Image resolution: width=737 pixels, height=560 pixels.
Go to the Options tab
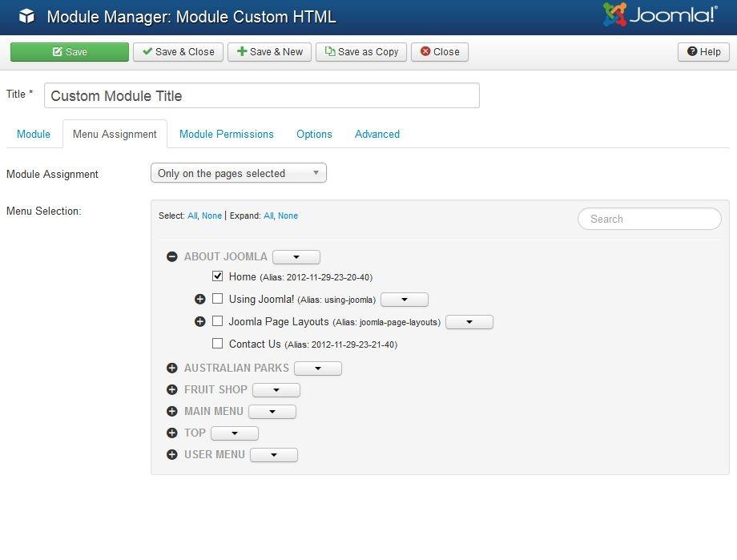[314, 134]
